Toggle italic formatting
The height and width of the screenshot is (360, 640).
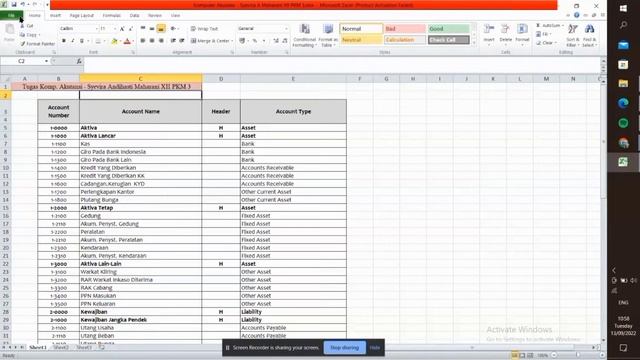(x=73, y=41)
